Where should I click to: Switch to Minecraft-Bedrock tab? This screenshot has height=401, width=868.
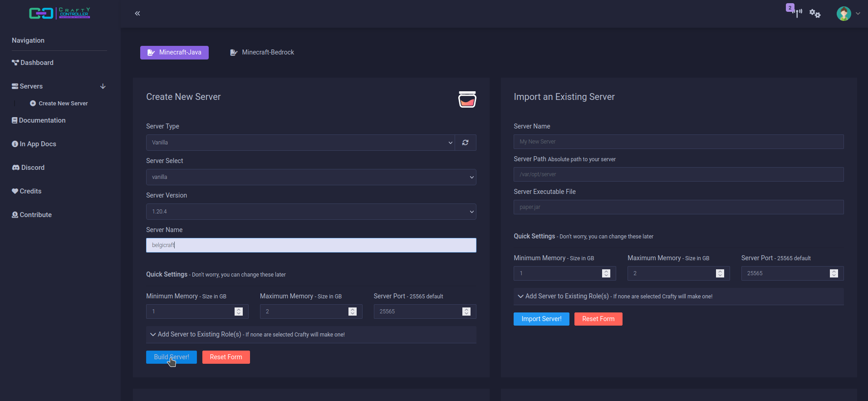[262, 53]
